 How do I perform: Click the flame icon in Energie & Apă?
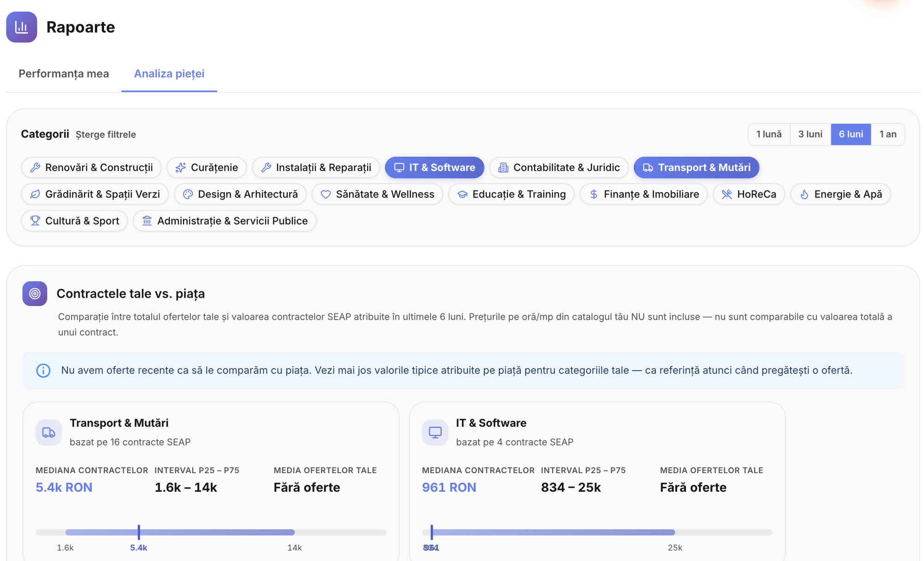tap(804, 195)
